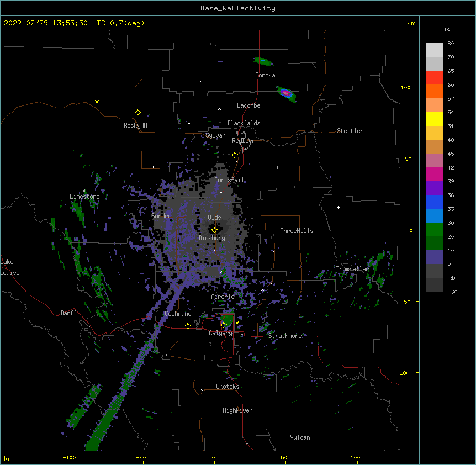Click the Limestone label
The height and width of the screenshot is (465, 476).
tap(84, 197)
